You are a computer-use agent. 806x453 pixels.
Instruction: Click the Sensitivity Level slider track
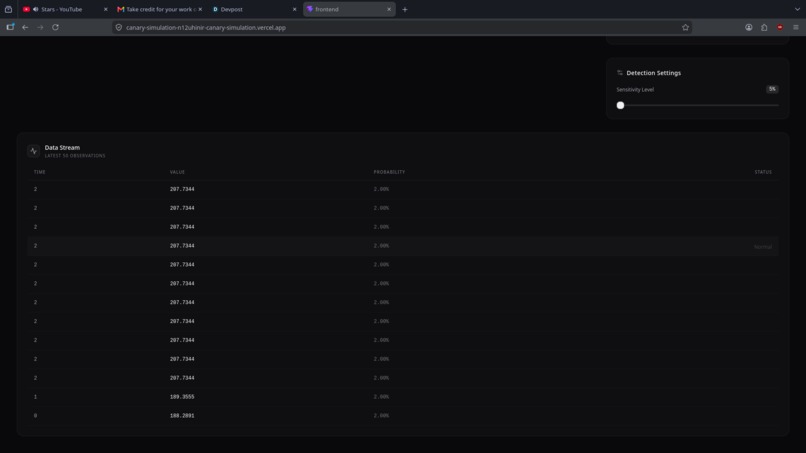pos(698,105)
